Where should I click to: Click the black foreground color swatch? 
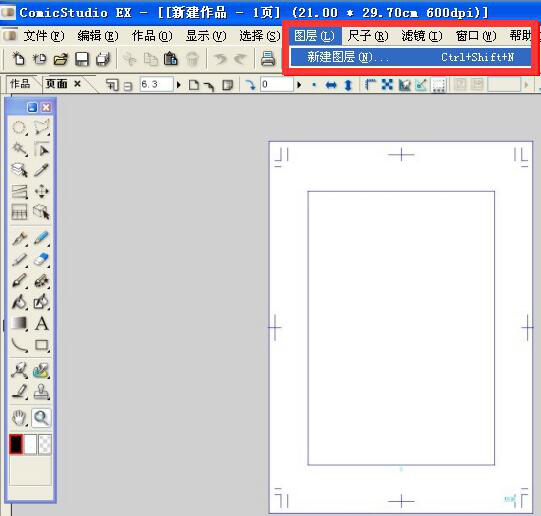tap(16, 444)
